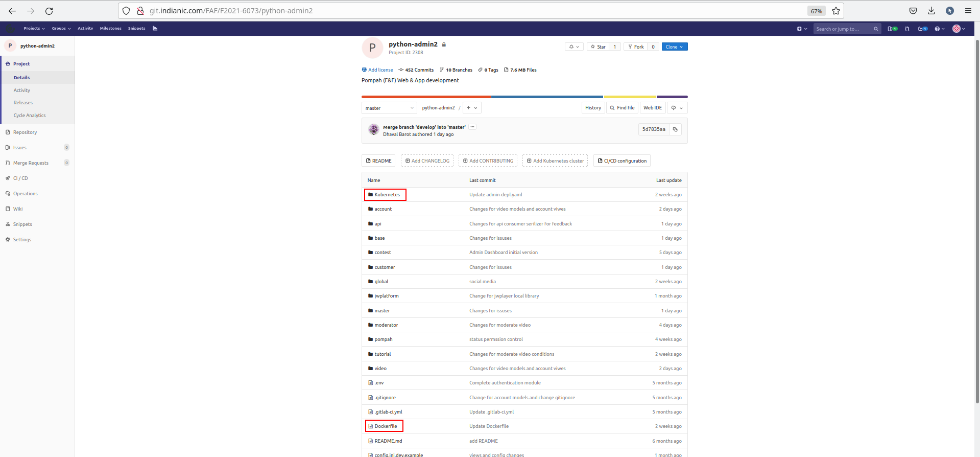
Task: Go to Merge Requests in sidebar
Action: (31, 163)
